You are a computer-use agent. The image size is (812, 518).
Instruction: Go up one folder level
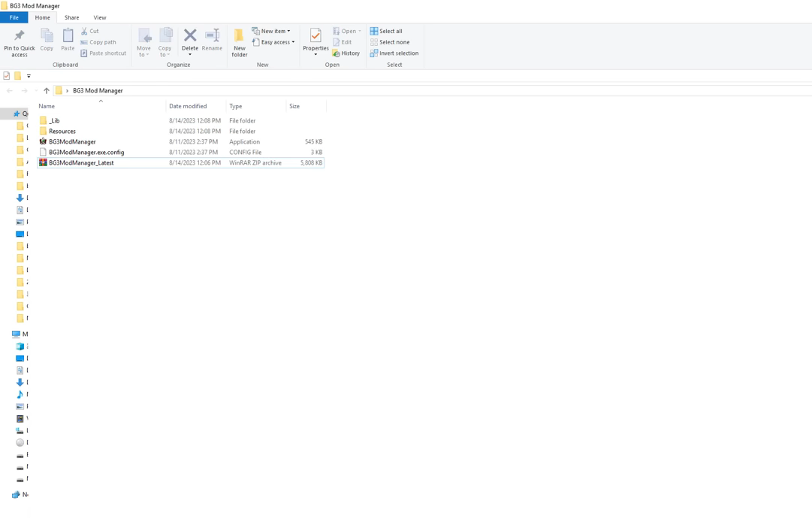click(x=47, y=91)
